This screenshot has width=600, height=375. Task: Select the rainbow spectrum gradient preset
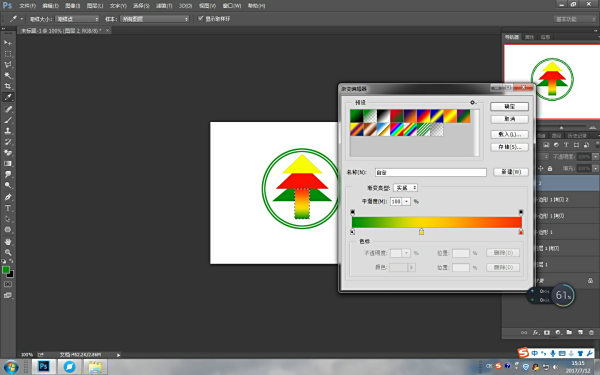(396, 129)
